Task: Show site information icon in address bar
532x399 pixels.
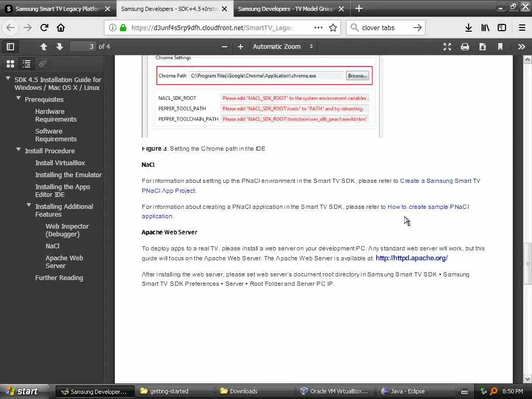Action: point(113,28)
